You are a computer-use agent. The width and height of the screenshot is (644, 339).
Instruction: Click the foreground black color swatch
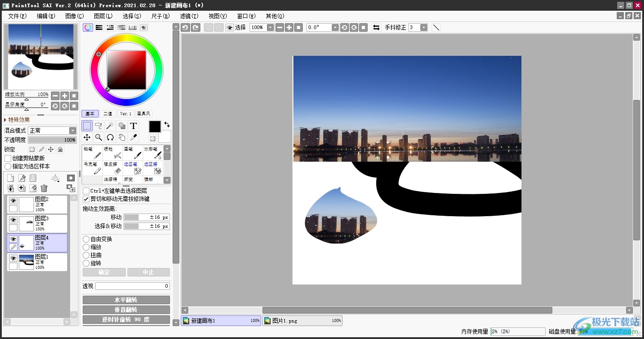click(x=155, y=126)
